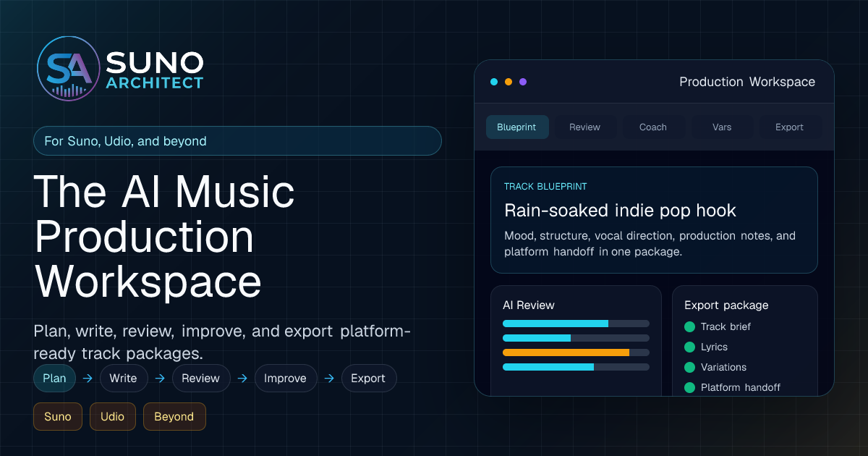Select the Plan step pill
This screenshot has width=868, height=456.
(x=54, y=378)
